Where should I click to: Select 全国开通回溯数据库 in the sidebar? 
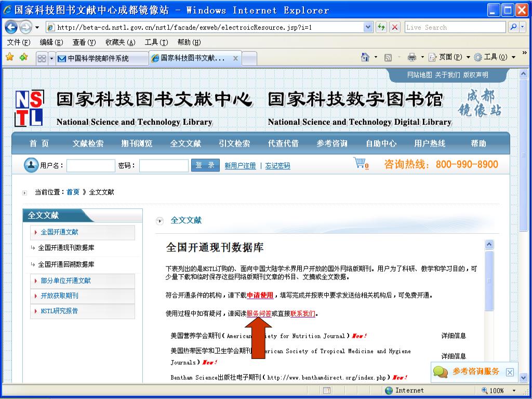(66, 264)
